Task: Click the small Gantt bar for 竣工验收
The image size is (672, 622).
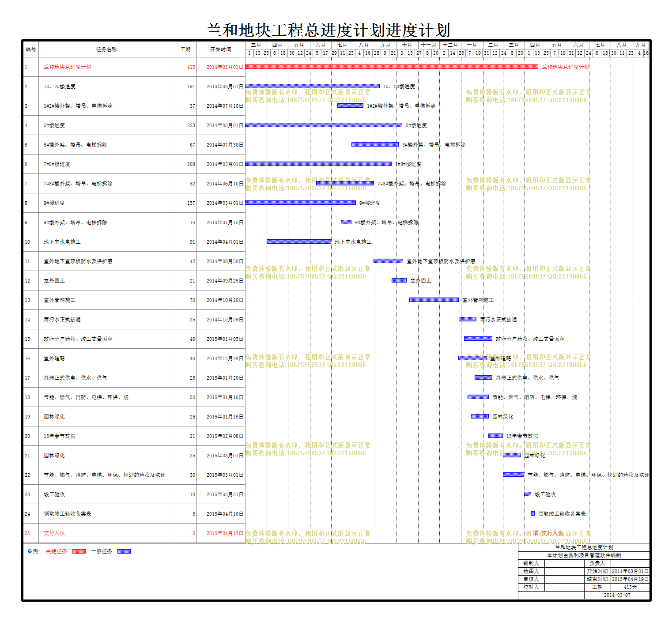Action: point(528,494)
